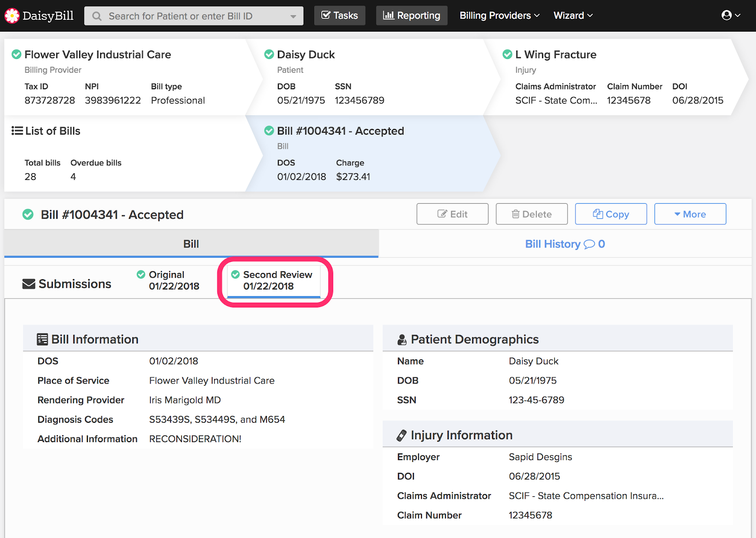Click the magnifier icon in search box
This screenshot has height=538, width=756.
coord(97,16)
